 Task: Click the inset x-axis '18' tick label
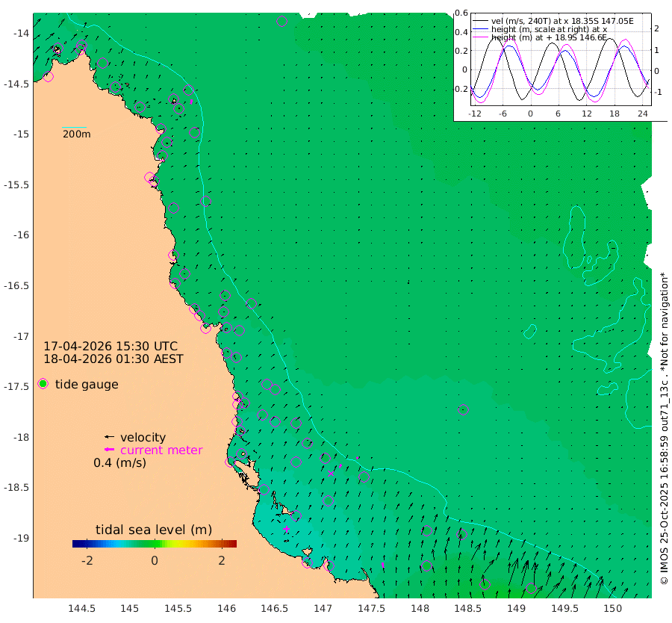click(x=615, y=114)
